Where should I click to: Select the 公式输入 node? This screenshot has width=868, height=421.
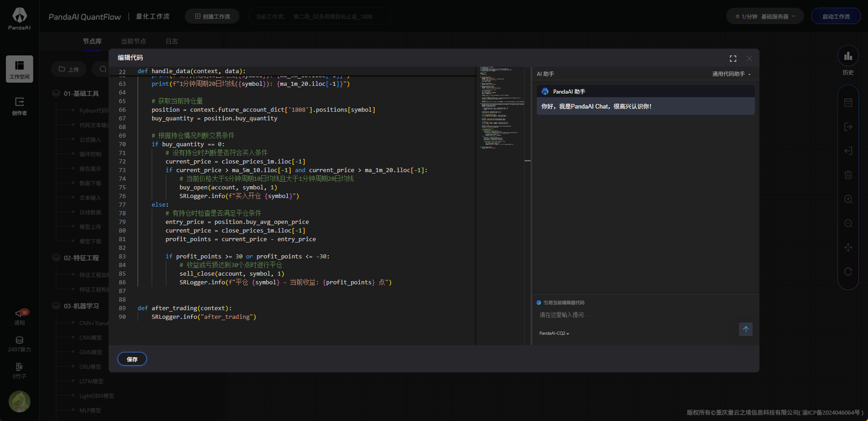(x=90, y=140)
